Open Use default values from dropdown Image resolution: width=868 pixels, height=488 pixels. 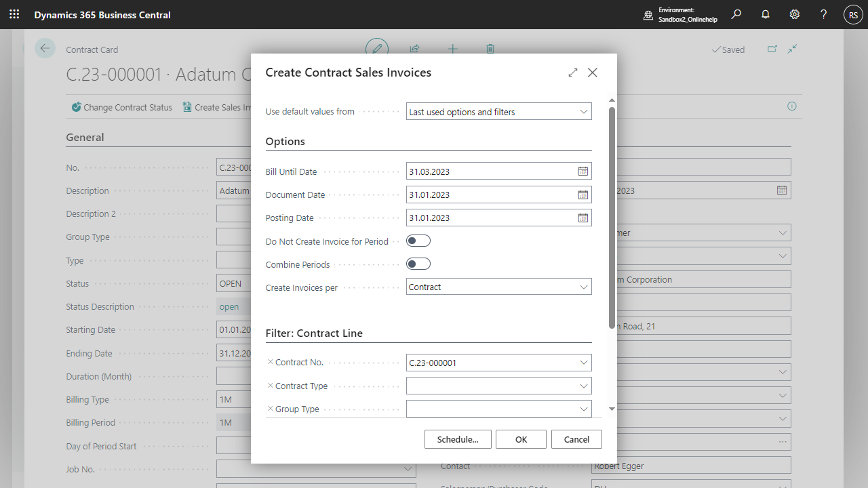point(584,112)
